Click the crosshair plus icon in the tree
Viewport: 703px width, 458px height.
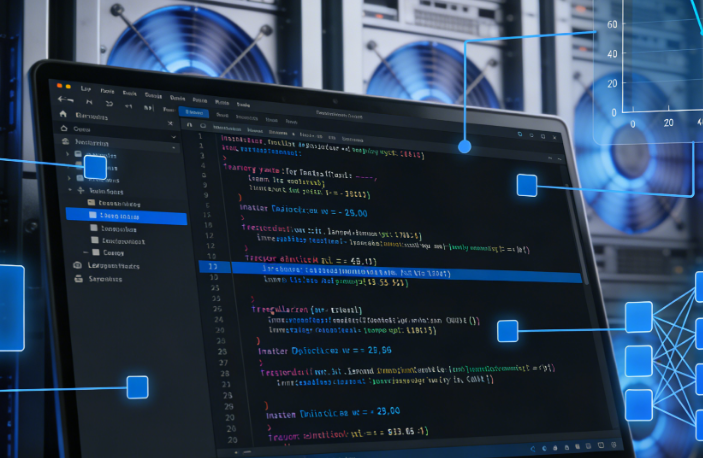pos(81,190)
